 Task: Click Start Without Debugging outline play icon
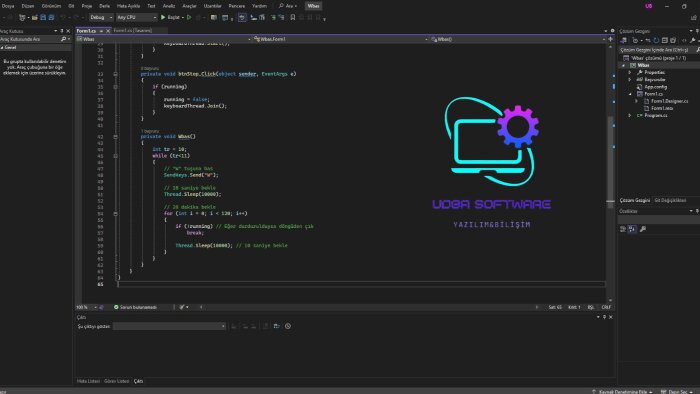[189, 17]
